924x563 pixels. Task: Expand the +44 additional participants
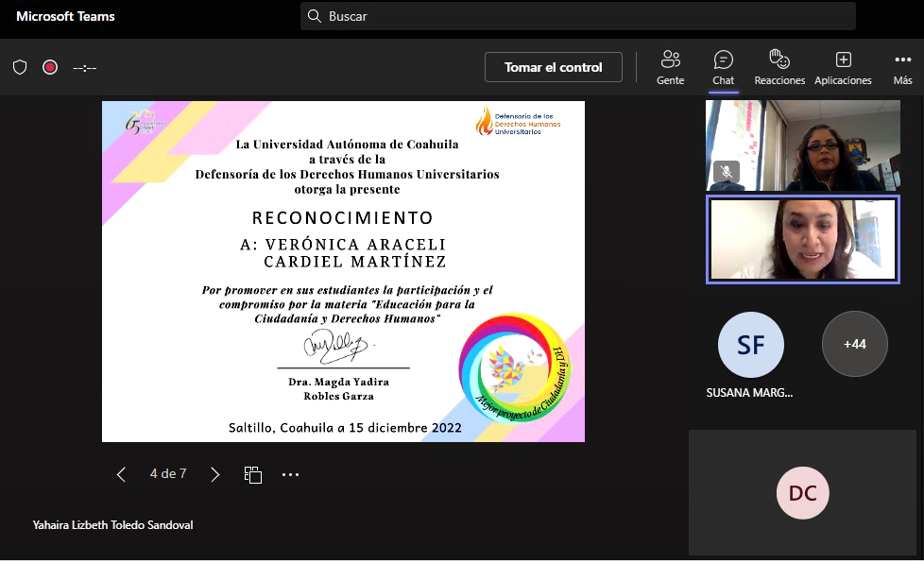coord(854,345)
